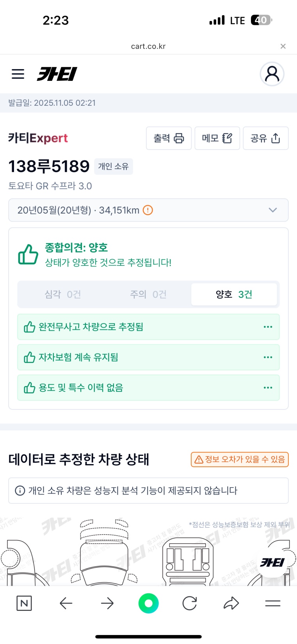
Task: Click the 공유 share button
Action: click(265, 138)
